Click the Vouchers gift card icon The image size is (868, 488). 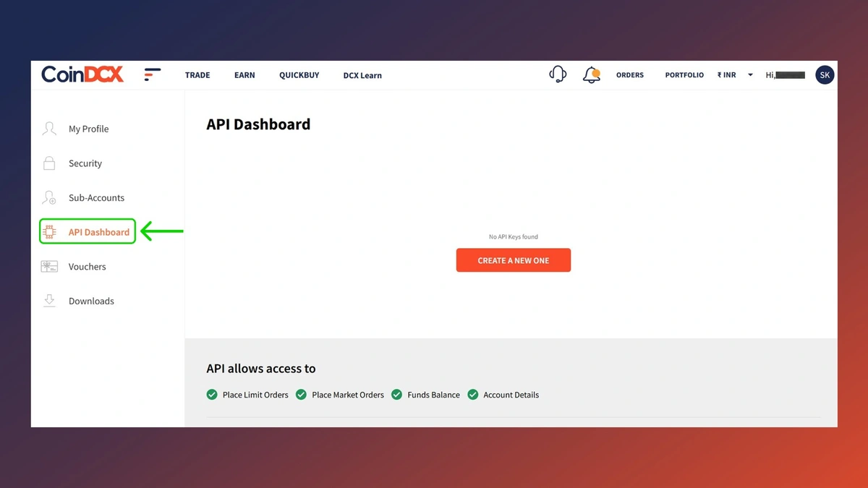tap(49, 267)
